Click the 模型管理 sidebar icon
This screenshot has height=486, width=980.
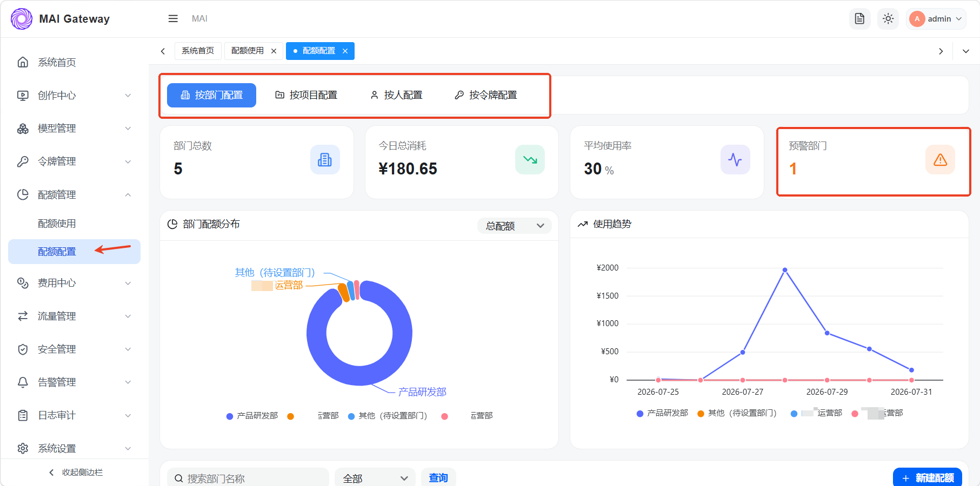click(x=23, y=129)
